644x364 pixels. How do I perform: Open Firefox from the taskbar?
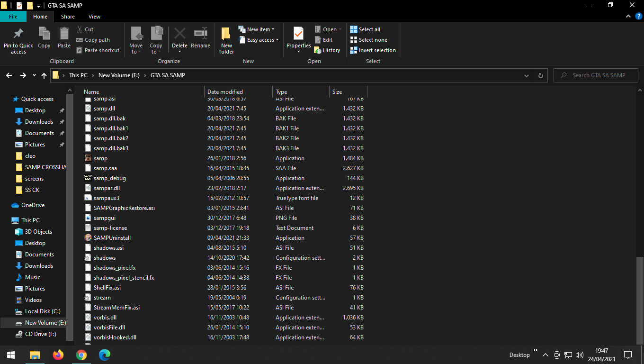[x=58, y=355]
